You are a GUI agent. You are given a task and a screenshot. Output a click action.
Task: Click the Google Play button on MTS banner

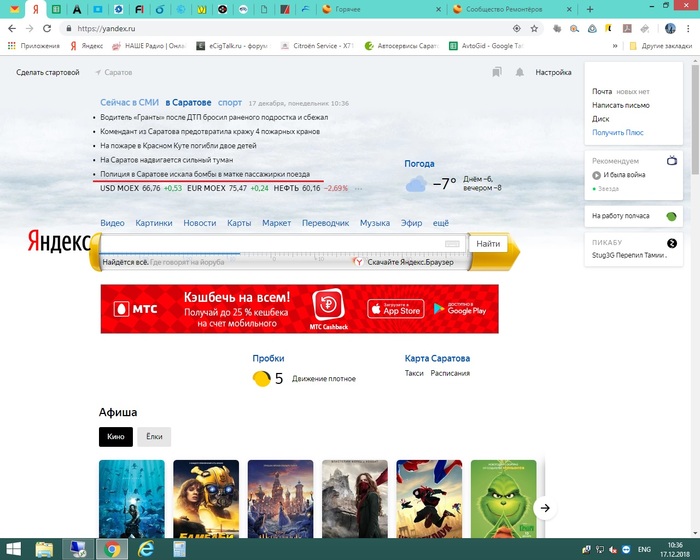point(460,309)
